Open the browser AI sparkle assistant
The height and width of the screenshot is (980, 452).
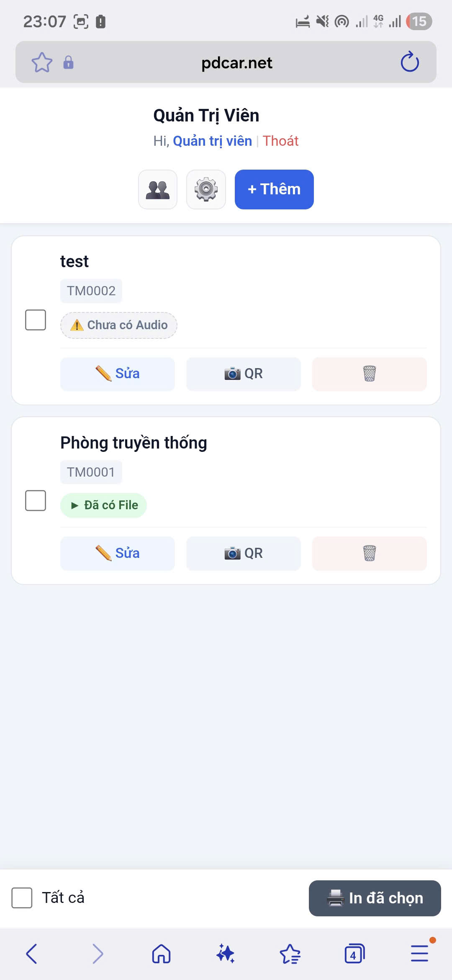225,954
